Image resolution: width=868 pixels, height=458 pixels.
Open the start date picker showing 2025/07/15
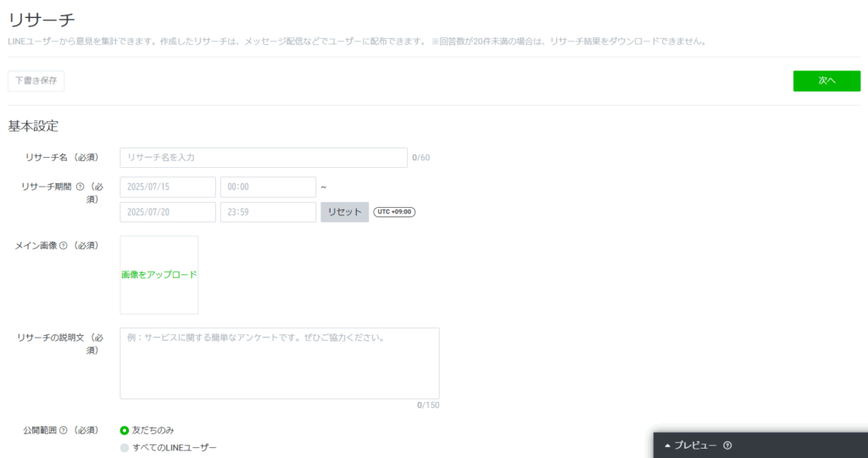[x=168, y=187]
